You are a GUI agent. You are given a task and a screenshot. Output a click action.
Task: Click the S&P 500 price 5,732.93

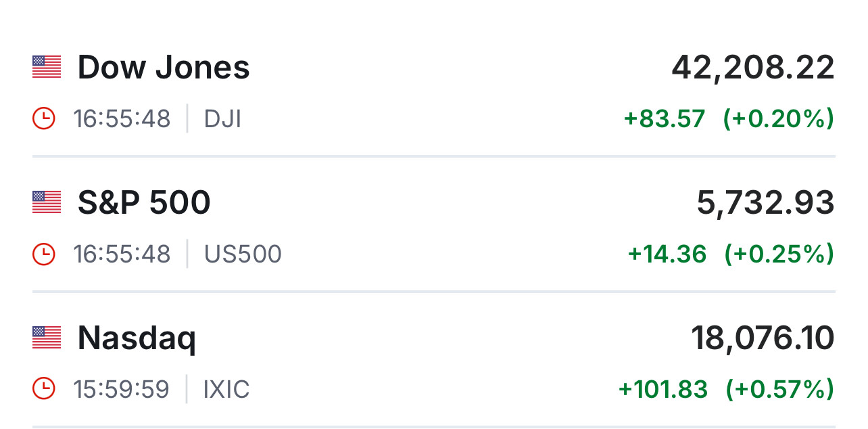pyautogui.click(x=765, y=203)
